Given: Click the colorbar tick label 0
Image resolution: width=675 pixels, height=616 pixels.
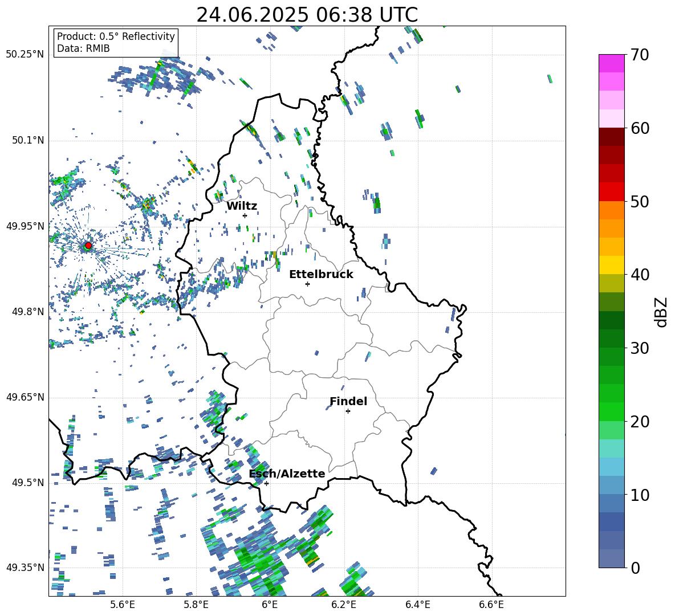Looking at the screenshot, I should (x=635, y=568).
